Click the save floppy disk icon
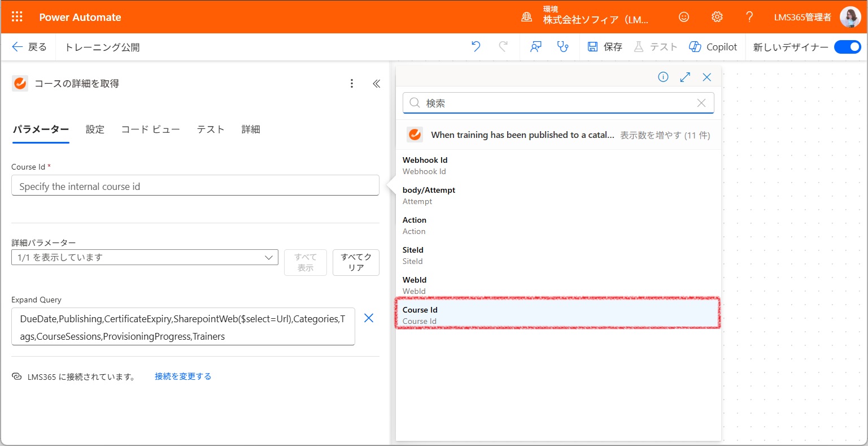This screenshot has width=868, height=446. pyautogui.click(x=592, y=47)
